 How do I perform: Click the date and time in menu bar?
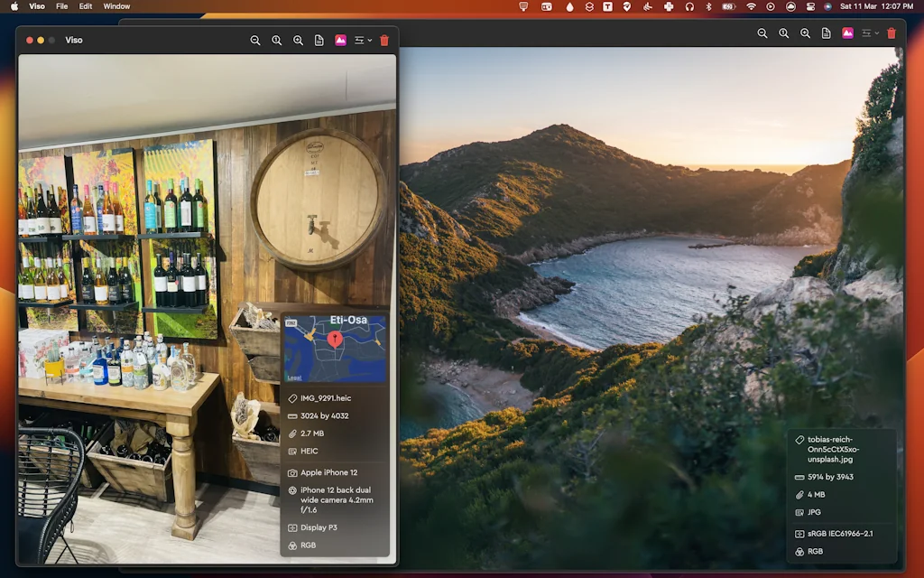876,6
